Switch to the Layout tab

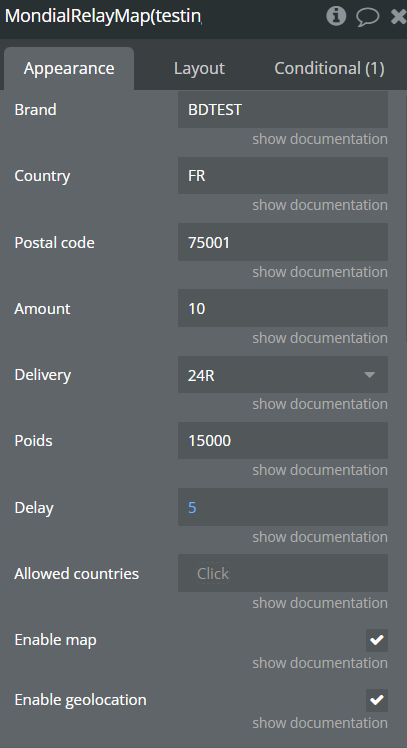[199, 68]
